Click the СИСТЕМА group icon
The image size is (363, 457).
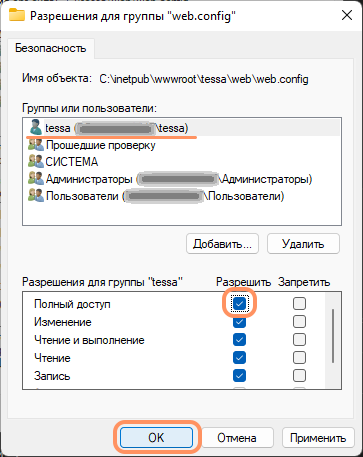(36, 162)
